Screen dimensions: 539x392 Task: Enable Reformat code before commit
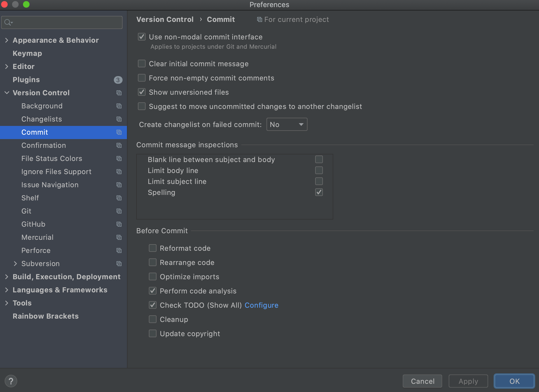coord(153,248)
